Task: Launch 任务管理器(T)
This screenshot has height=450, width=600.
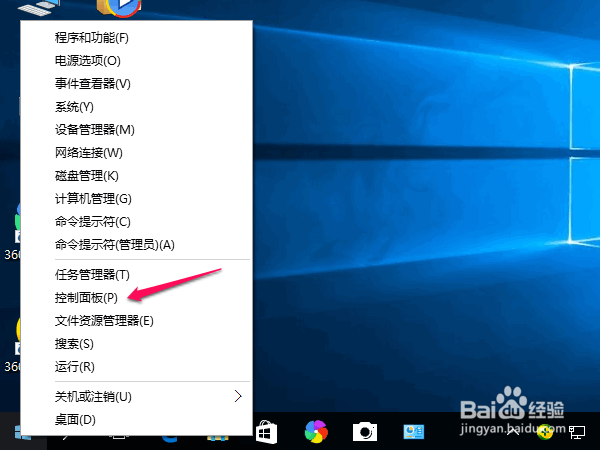Action: pos(136,275)
